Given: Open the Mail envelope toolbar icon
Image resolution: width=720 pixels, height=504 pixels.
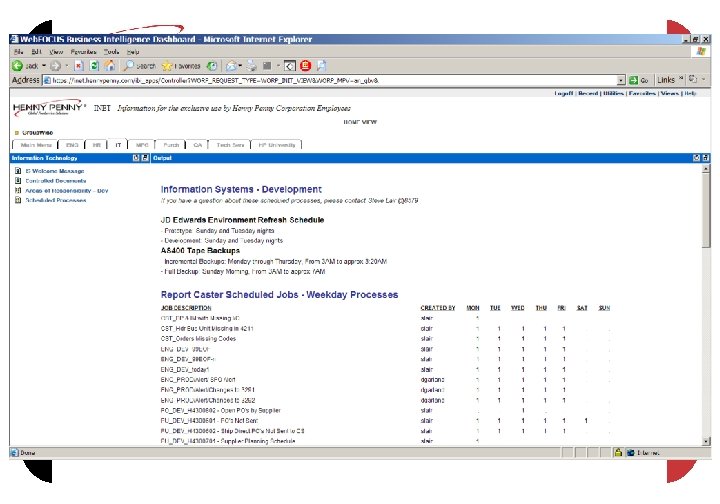Looking at the screenshot, I should [231, 66].
